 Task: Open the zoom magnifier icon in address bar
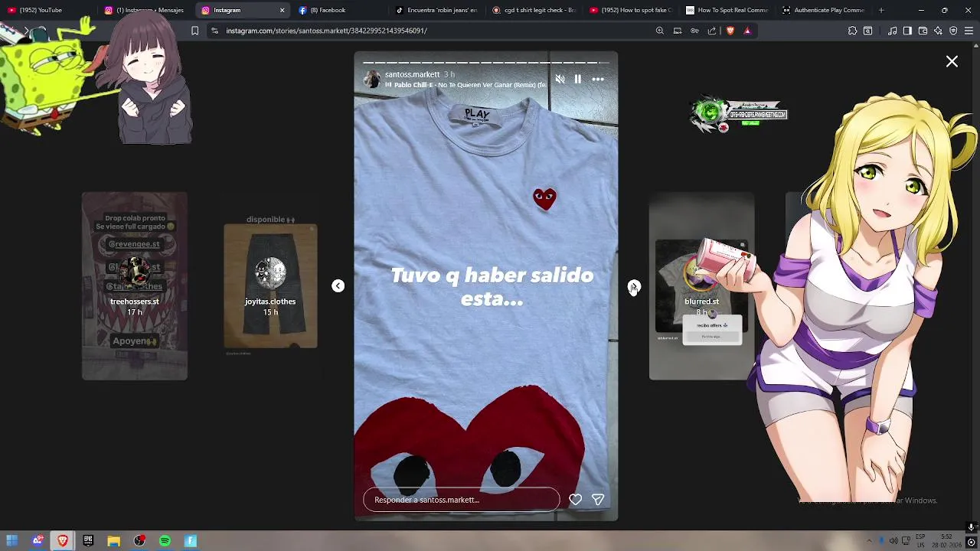click(x=660, y=31)
